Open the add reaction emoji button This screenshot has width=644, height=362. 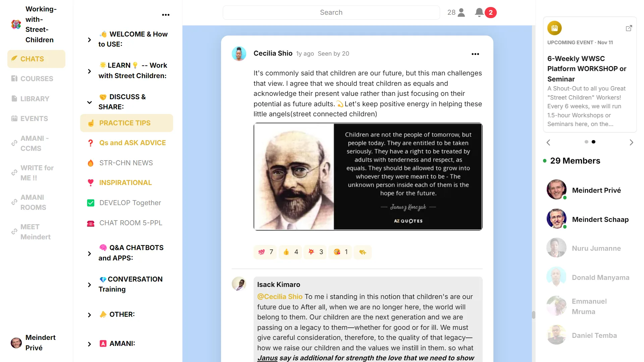tap(363, 252)
